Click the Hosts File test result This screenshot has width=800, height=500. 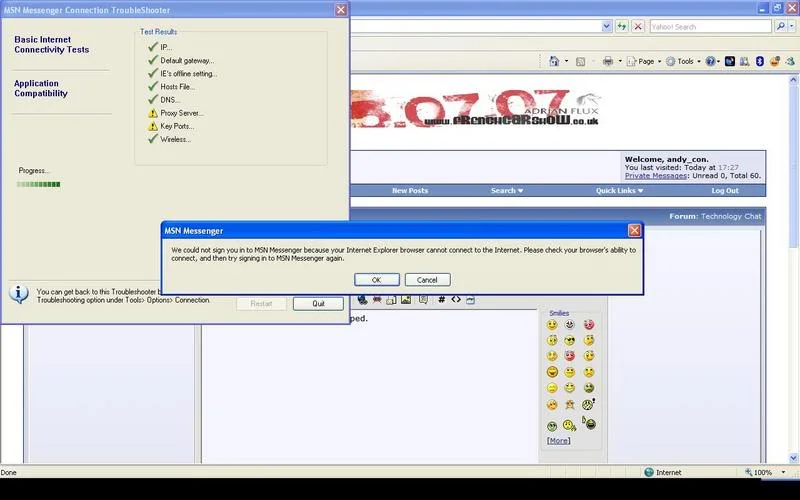pos(171,87)
